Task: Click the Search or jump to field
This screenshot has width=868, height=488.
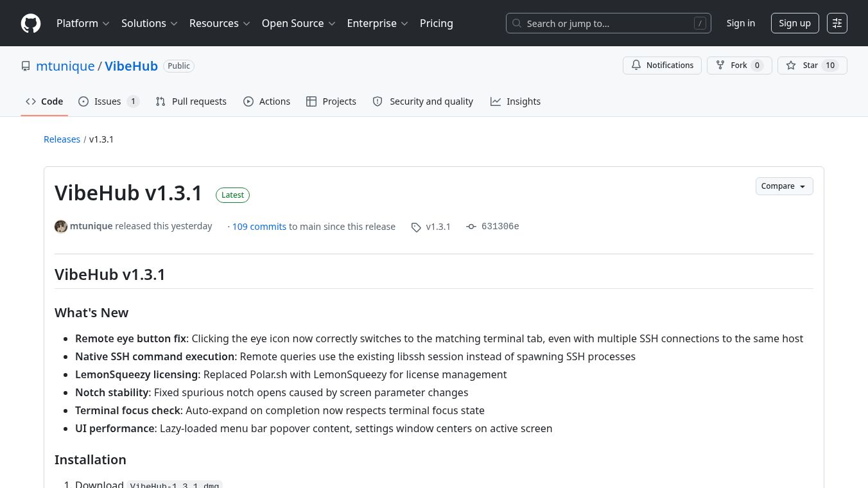Action: click(608, 23)
